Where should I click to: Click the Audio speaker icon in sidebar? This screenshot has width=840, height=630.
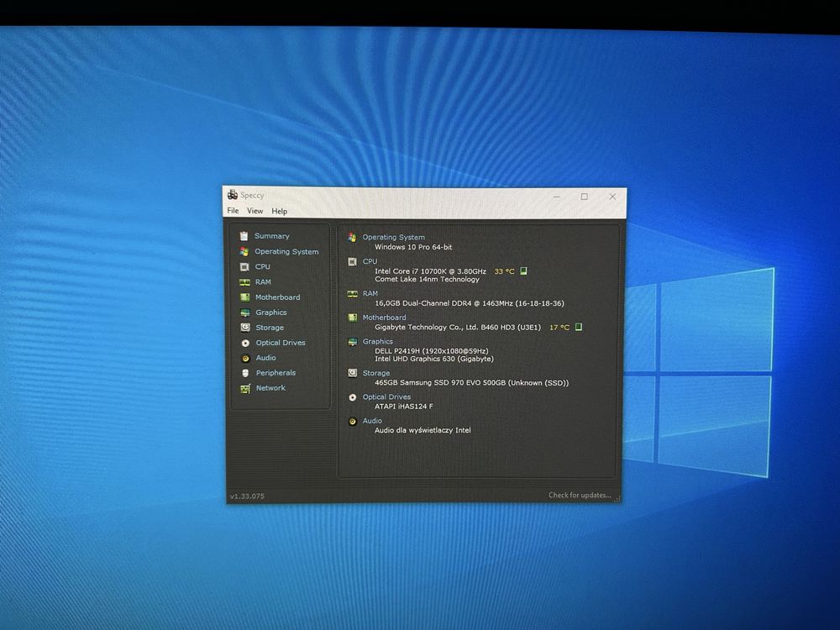pyautogui.click(x=245, y=358)
